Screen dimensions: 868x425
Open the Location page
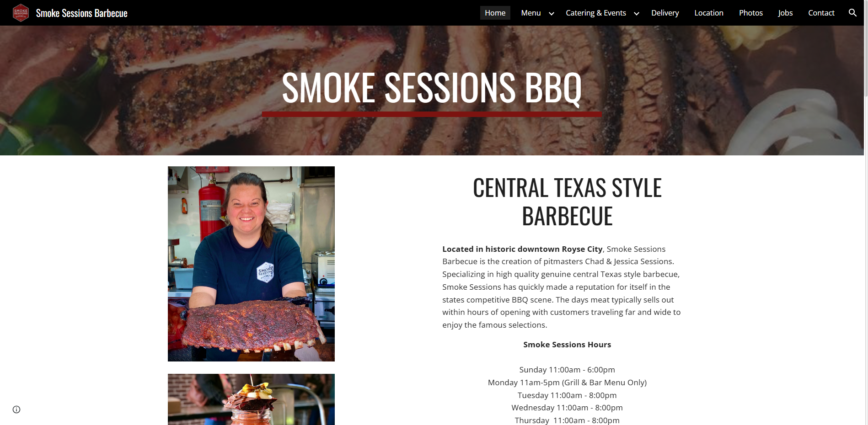pyautogui.click(x=709, y=13)
